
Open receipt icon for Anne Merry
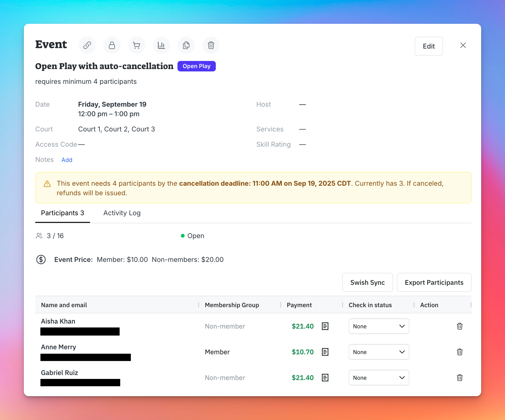pos(325,352)
